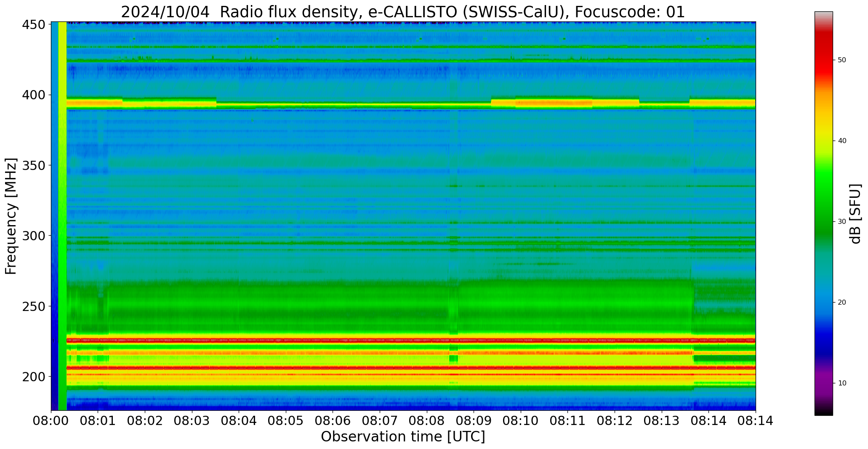Click the 400 frequency tick label

tap(34, 95)
